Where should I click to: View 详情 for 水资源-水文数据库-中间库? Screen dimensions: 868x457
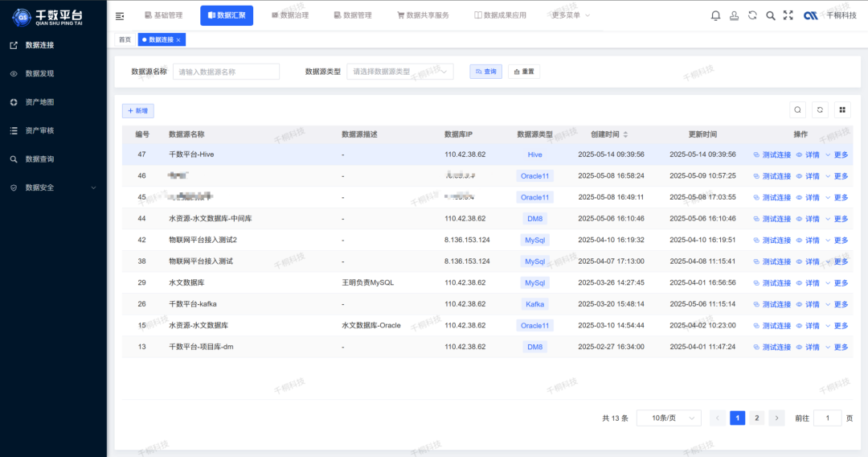pyautogui.click(x=808, y=219)
